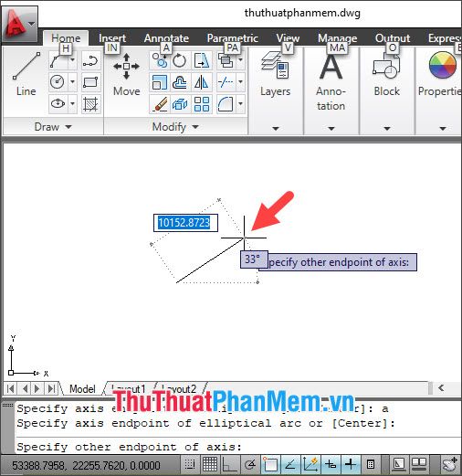Screen dimensions: 462x476
Task: Open Properties panel color wheel
Action: (442, 65)
